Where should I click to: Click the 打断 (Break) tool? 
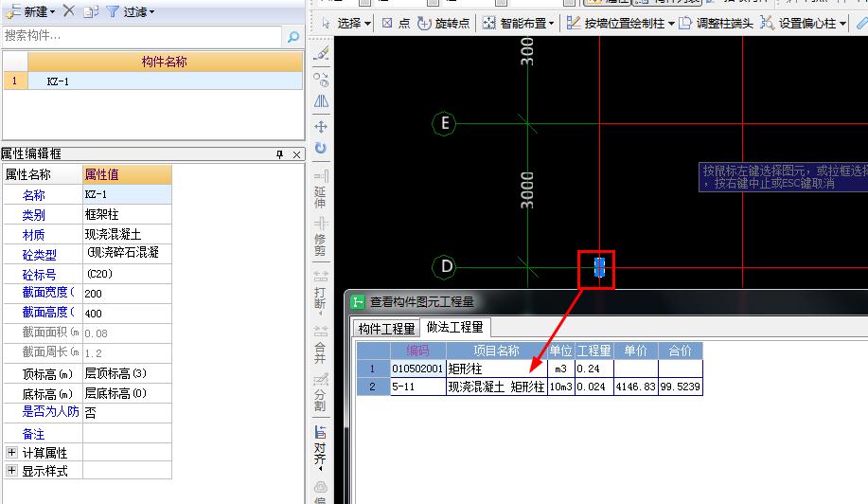tap(321, 292)
